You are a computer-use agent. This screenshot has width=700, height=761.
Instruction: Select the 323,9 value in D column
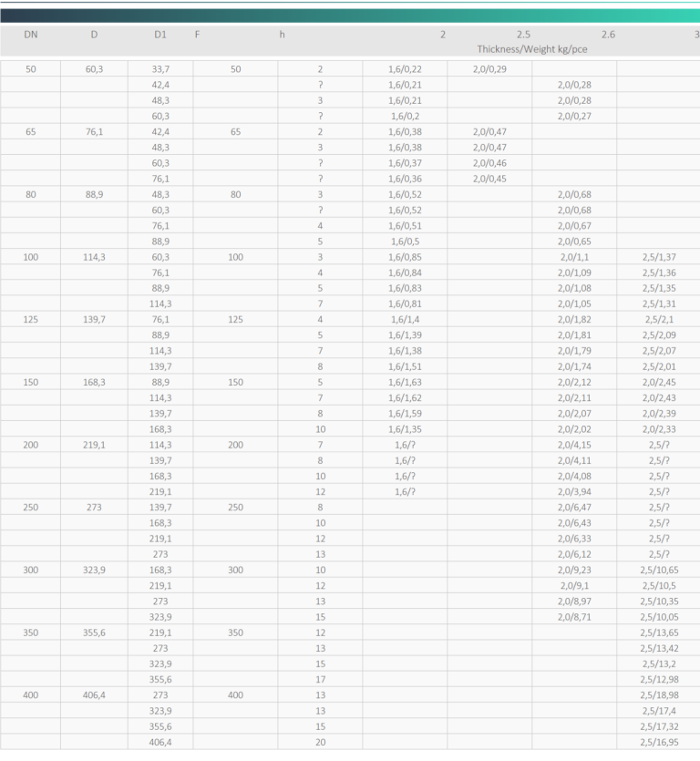[95, 570]
